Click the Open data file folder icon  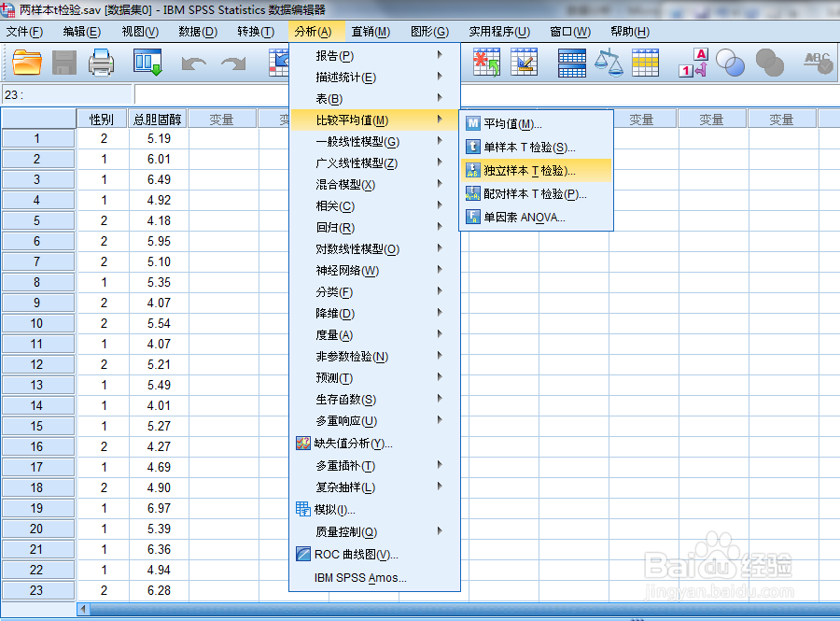coord(27,63)
